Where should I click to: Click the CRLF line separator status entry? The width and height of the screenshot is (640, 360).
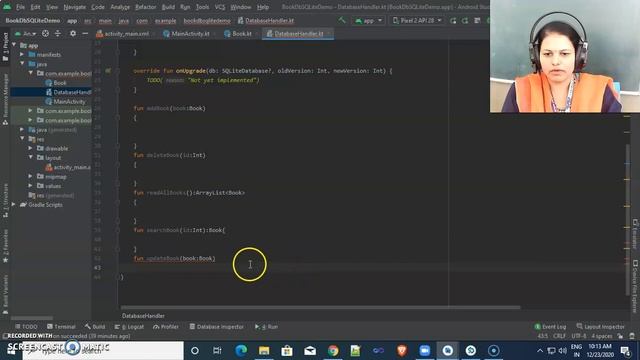coord(559,336)
